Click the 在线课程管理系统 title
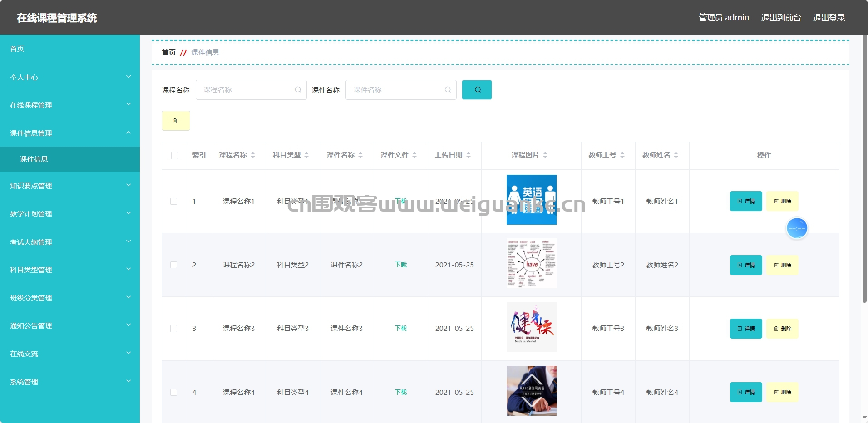The image size is (868, 423). tap(57, 18)
